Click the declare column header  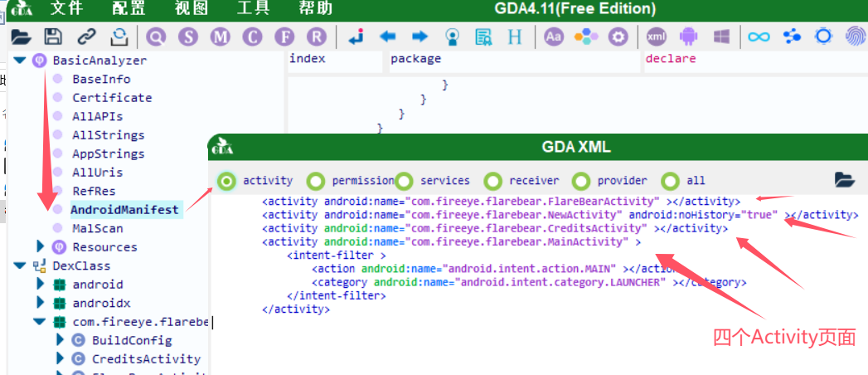(755, 61)
